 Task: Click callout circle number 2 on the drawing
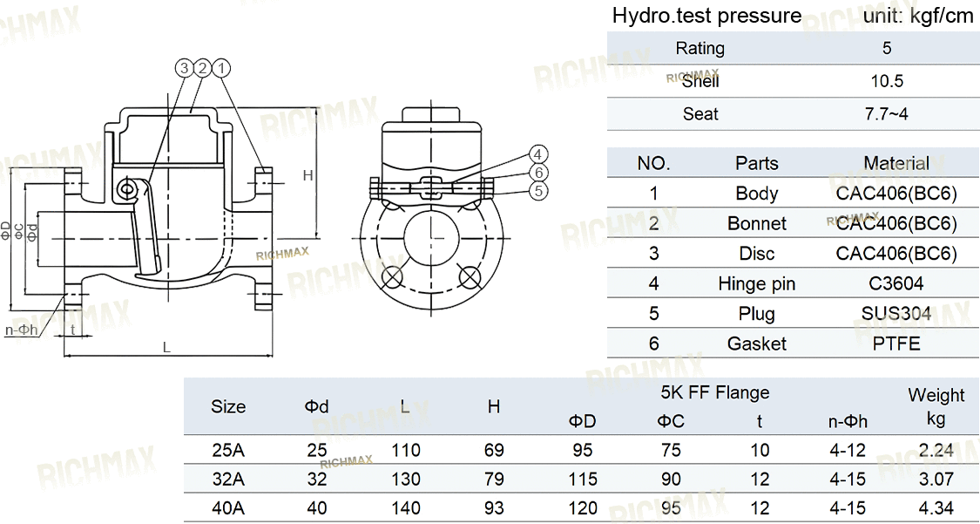(x=204, y=66)
